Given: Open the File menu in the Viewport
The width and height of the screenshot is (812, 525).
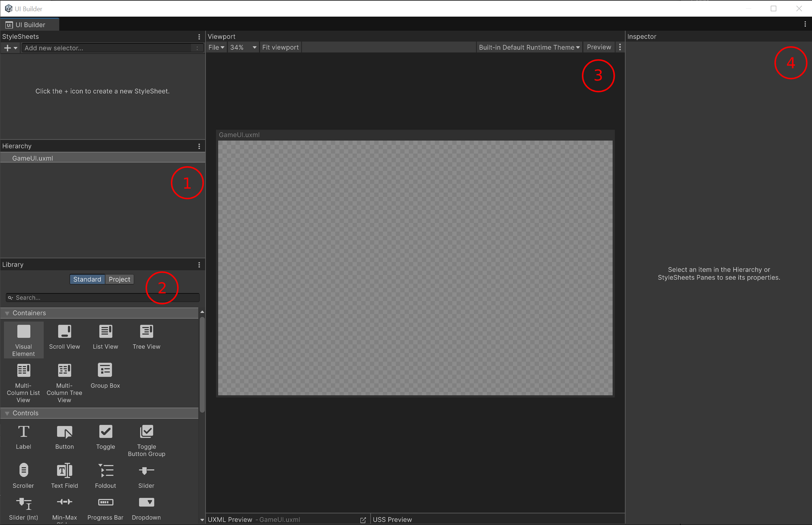Looking at the screenshot, I should click(216, 47).
